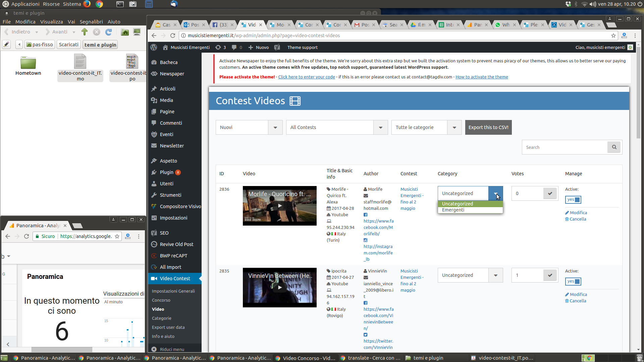
Task: Click the votes input field for video 2836
Action: (527, 193)
